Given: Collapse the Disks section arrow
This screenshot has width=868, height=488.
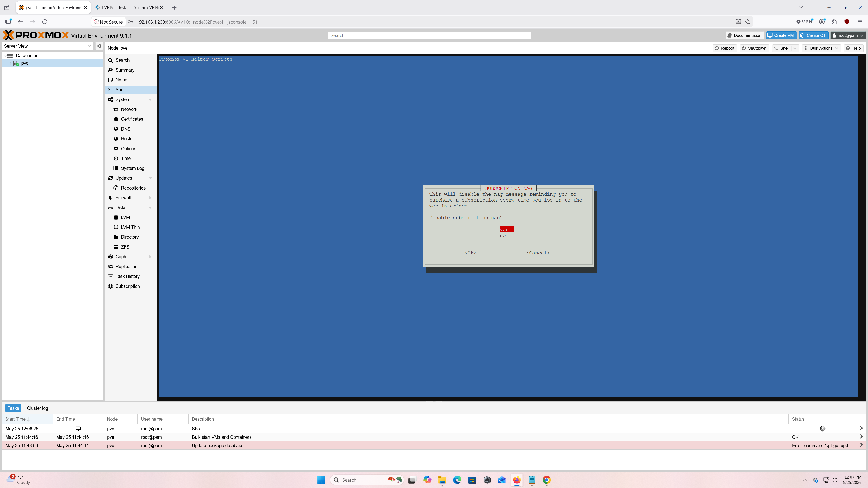Looking at the screenshot, I should click(150, 207).
